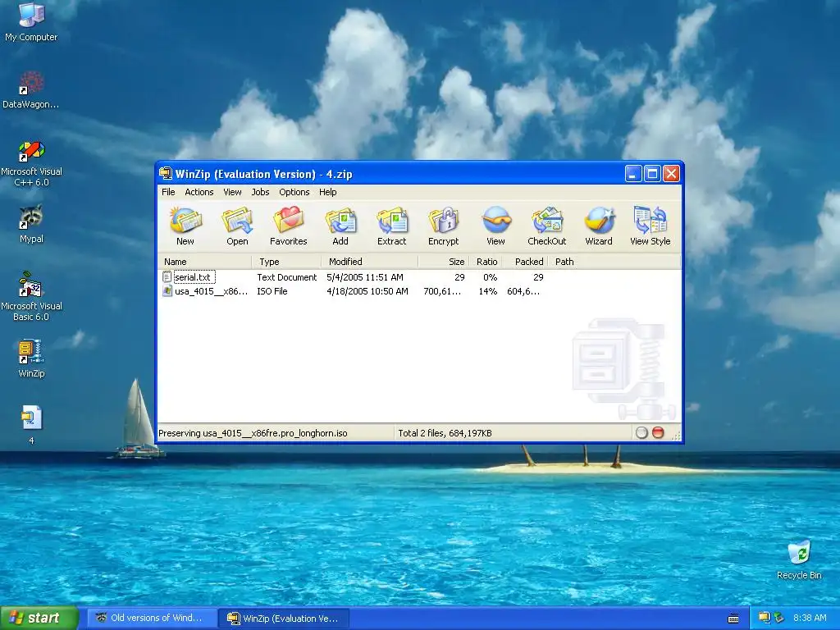Sort by the Packed column header

pos(525,262)
